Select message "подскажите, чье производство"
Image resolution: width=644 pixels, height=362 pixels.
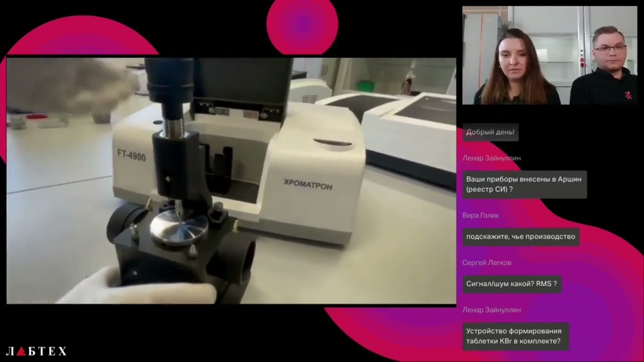click(521, 237)
